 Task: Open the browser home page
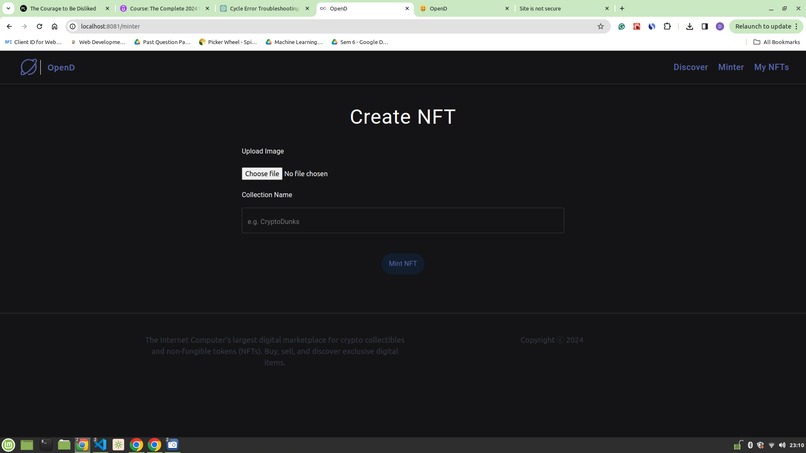[x=54, y=26]
